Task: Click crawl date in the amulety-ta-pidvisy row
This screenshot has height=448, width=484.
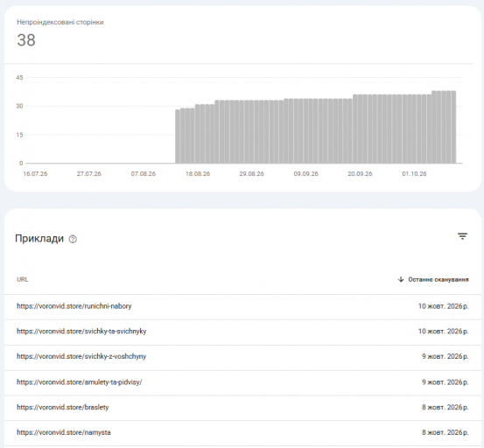Action: (x=445, y=382)
